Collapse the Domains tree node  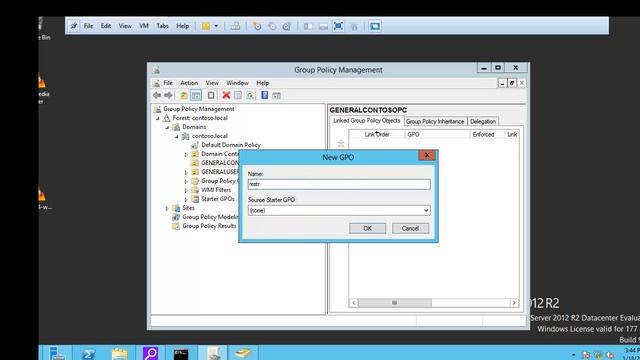(167, 127)
